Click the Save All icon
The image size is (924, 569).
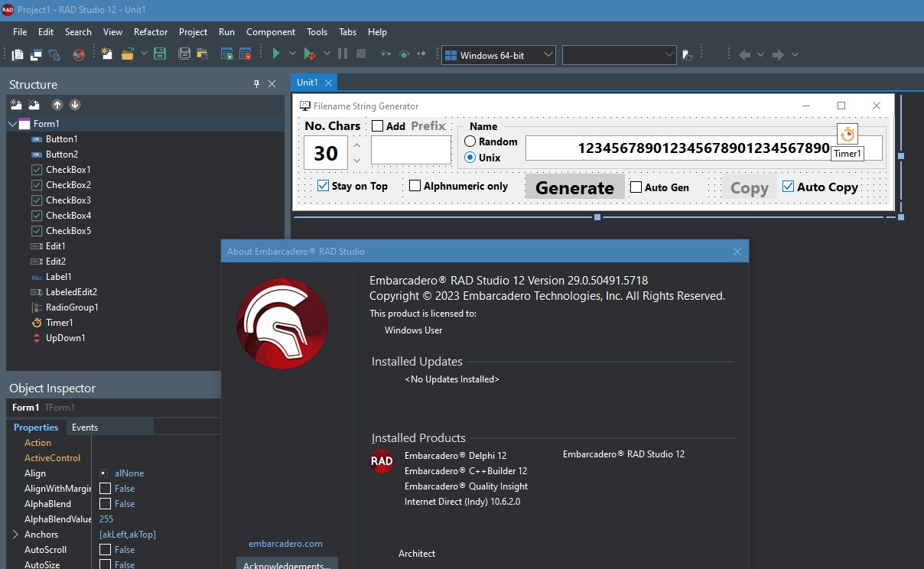click(184, 54)
